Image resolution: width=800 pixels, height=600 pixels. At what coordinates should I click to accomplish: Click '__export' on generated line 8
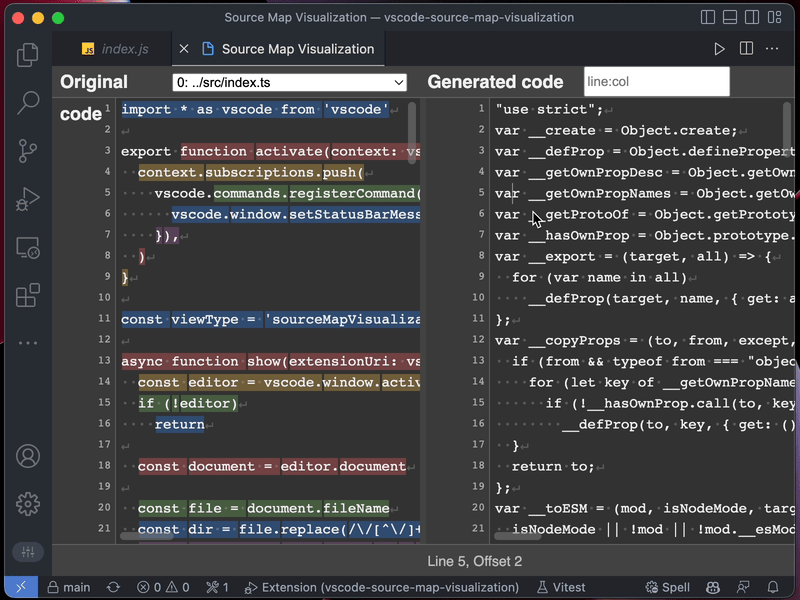point(561,257)
